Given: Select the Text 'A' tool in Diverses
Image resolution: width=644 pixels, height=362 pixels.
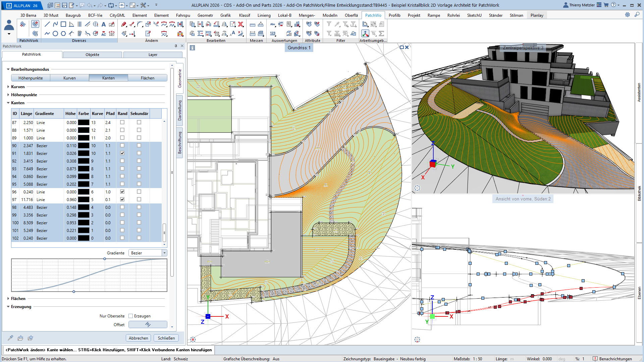Looking at the screenshot, I should pyautogui.click(x=104, y=24).
